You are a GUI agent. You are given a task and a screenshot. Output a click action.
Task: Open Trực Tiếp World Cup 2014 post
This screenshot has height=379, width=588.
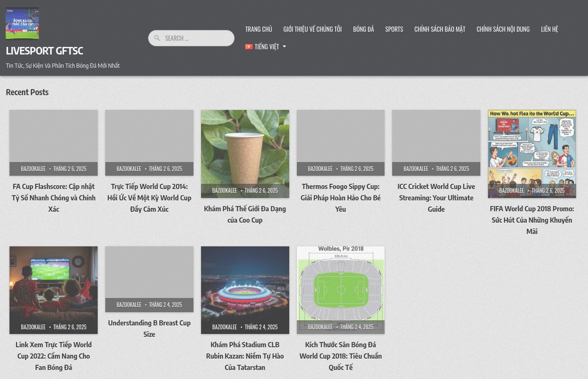pyautogui.click(x=149, y=198)
